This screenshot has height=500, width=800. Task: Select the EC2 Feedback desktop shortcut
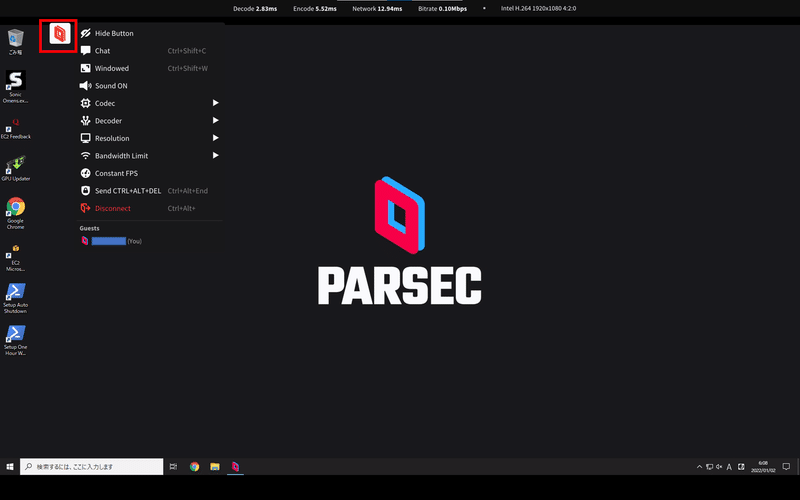pyautogui.click(x=15, y=128)
